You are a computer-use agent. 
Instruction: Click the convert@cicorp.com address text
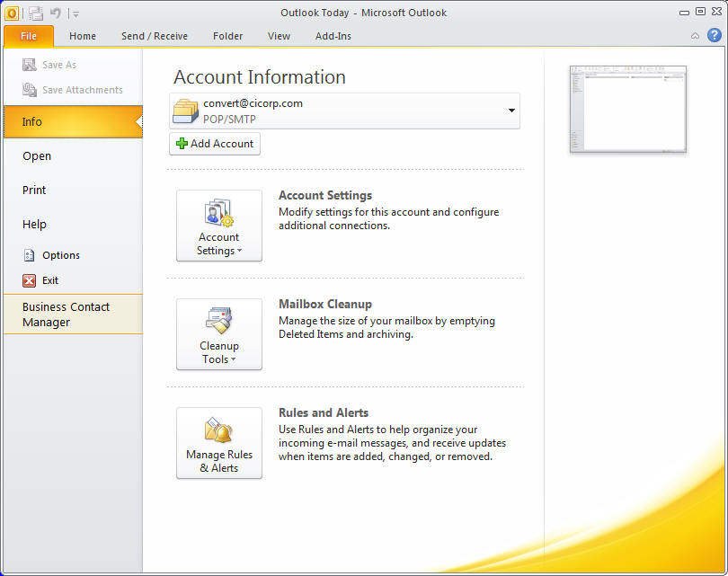[x=253, y=103]
